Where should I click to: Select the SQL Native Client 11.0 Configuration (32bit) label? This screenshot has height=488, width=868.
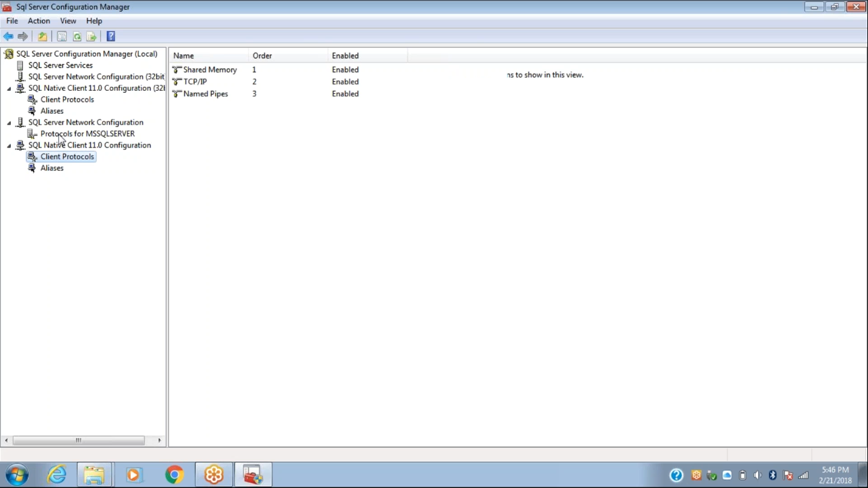pyautogui.click(x=96, y=88)
